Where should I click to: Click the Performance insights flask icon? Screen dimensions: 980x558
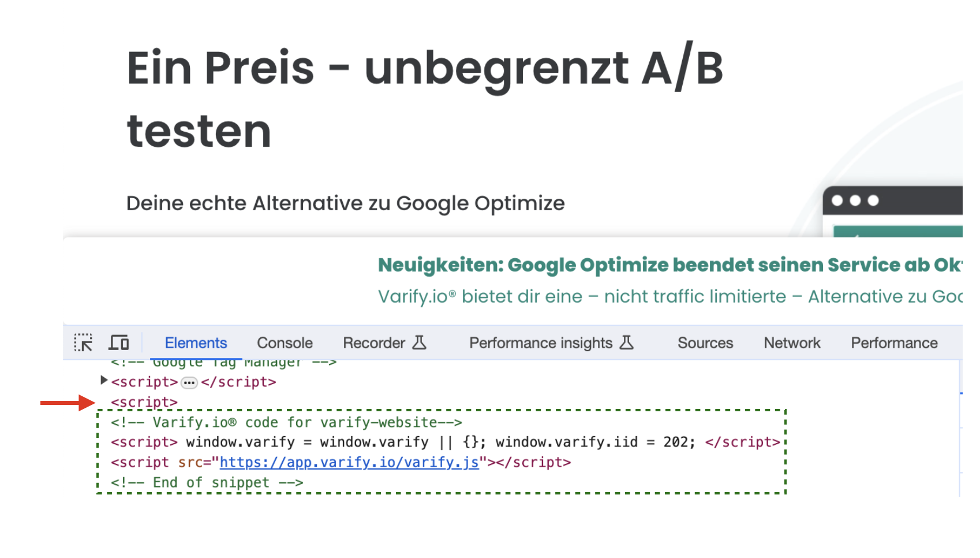[x=626, y=343]
